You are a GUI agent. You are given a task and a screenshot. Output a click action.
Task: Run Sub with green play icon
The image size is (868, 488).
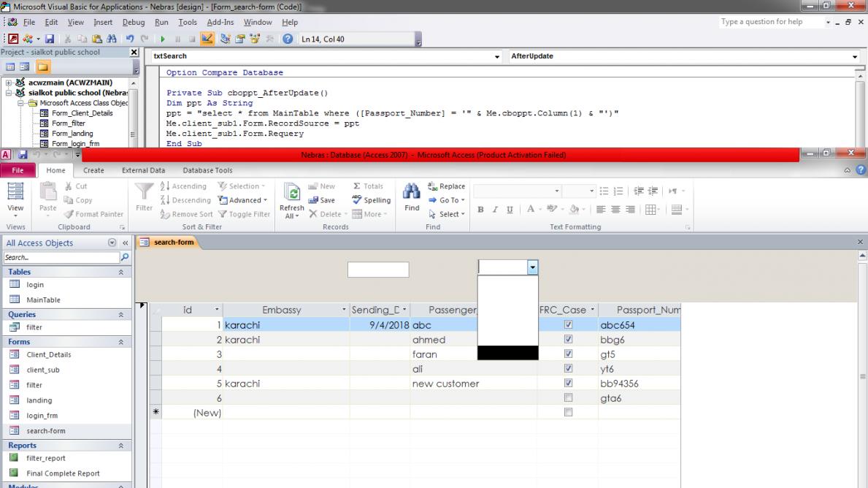click(163, 39)
